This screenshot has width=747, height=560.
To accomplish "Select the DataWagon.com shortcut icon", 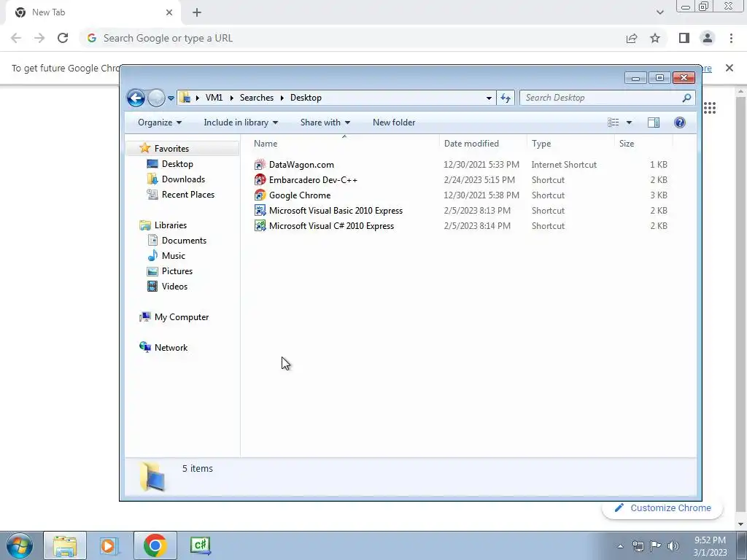I will (260, 165).
